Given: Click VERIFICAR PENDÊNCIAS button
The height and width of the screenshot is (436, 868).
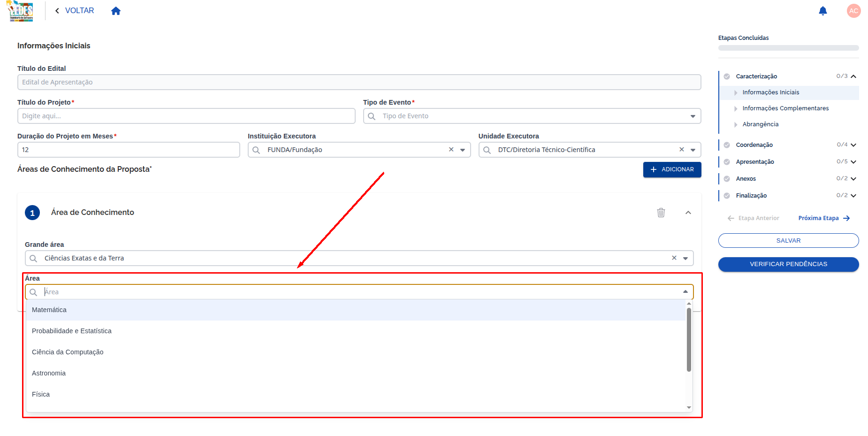Looking at the screenshot, I should 788,264.
